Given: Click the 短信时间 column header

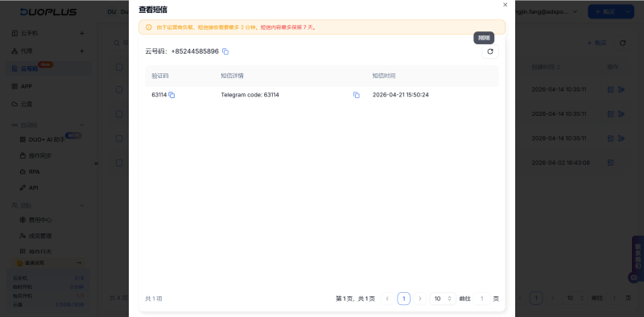Looking at the screenshot, I should 384,76.
